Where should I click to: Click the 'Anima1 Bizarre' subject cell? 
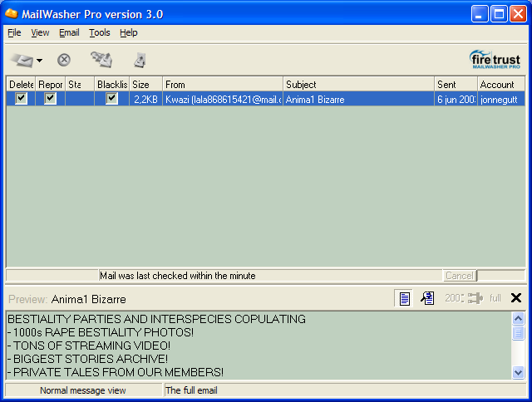(x=358, y=100)
